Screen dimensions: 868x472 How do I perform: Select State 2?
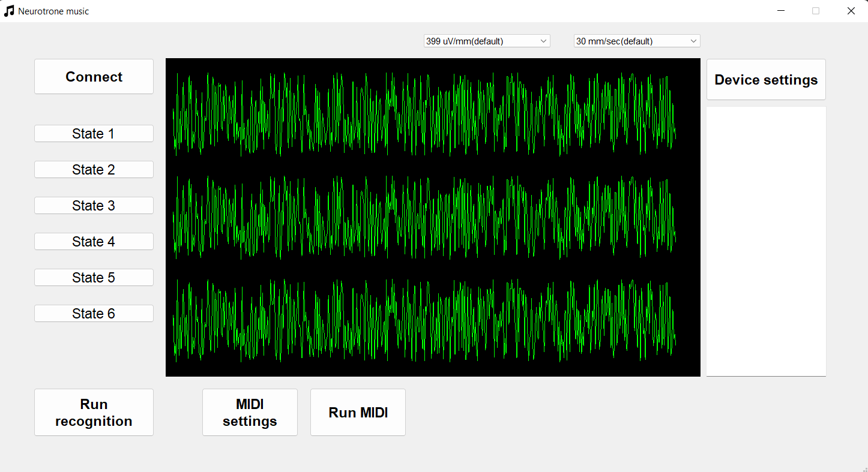pyautogui.click(x=94, y=169)
